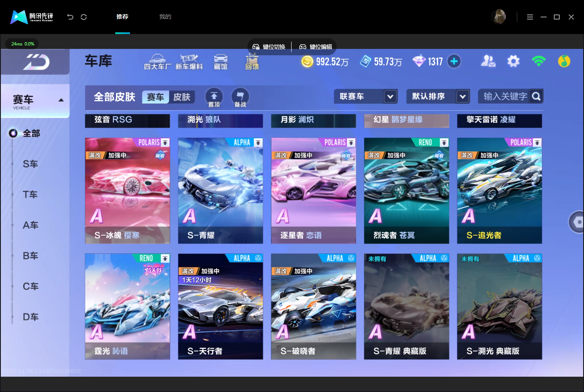584x392 pixels.
Task: Open the friends icon
Action: pyautogui.click(x=488, y=62)
